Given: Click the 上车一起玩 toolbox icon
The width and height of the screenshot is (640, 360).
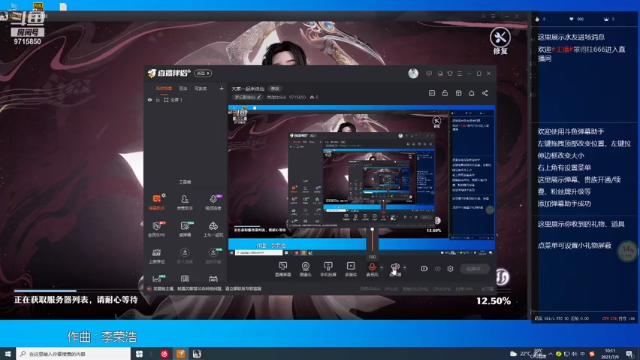Looking at the screenshot, I should click(213, 229).
